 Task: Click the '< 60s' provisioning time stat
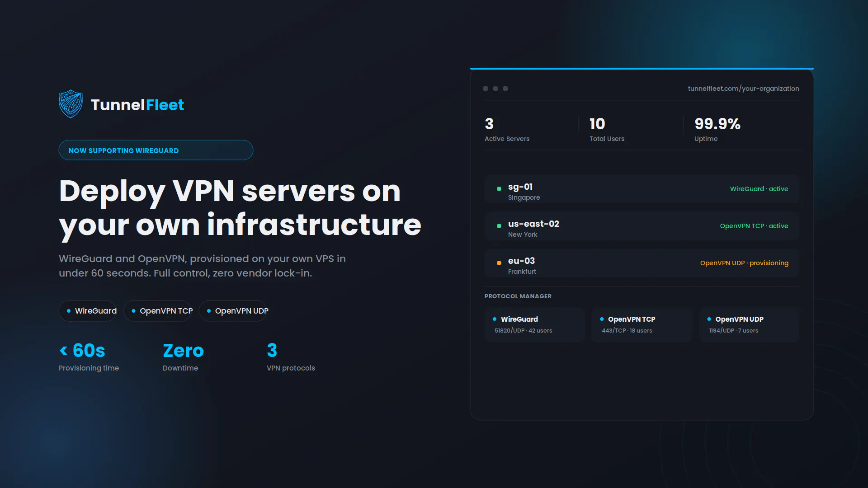pos(82,351)
